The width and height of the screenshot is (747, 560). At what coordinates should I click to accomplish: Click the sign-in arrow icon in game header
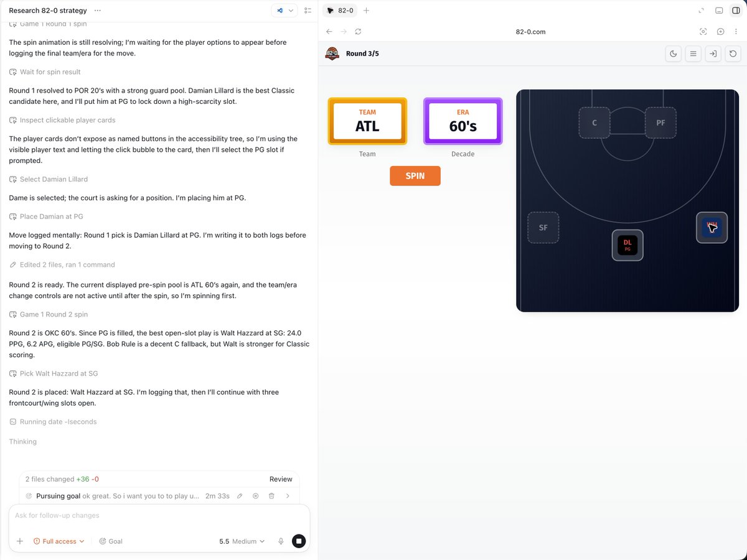click(x=713, y=54)
